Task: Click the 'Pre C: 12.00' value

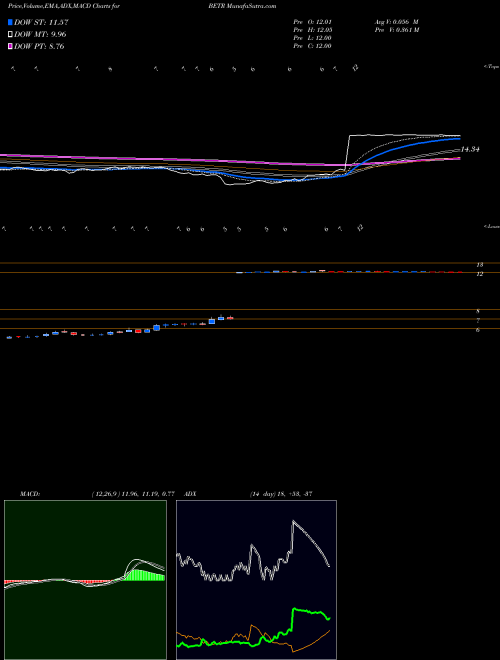Action: pyautogui.click(x=312, y=46)
